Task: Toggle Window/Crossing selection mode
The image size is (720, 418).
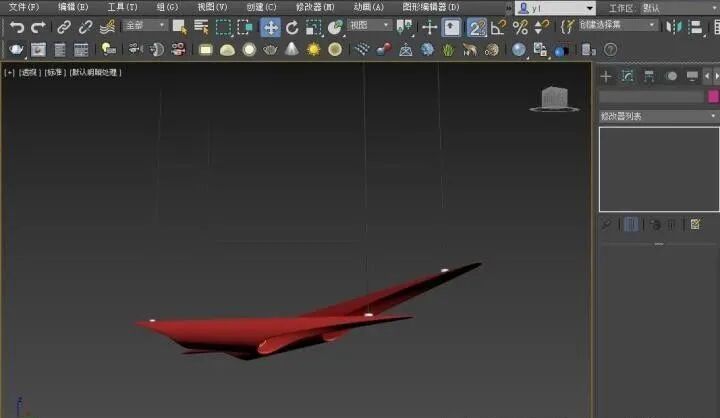Action: click(x=245, y=28)
